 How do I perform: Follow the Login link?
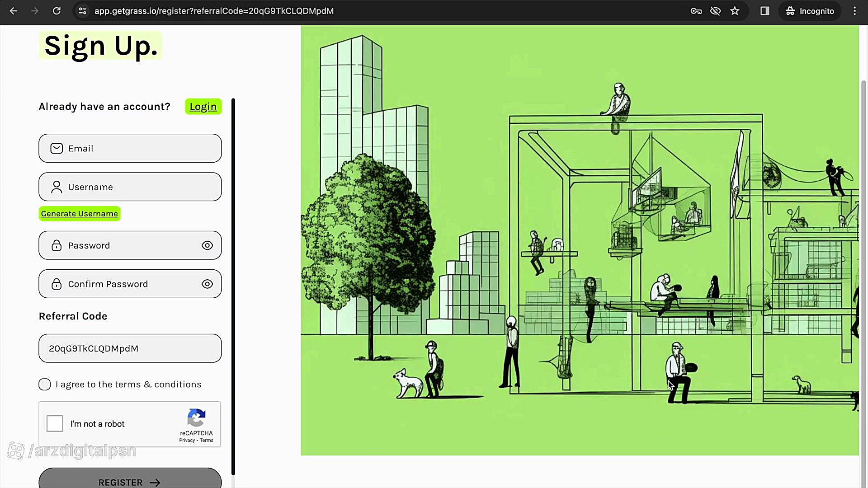(203, 107)
